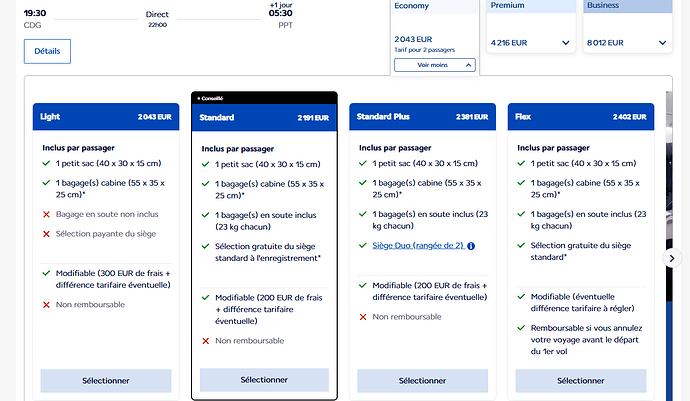Select the Standard recommended fare

click(x=264, y=380)
